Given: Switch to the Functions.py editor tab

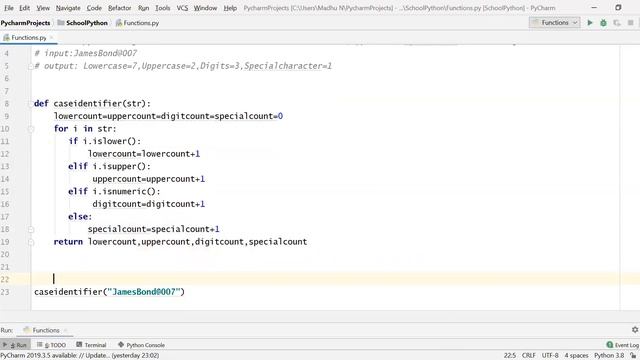Looking at the screenshot, I should pyautogui.click(x=29, y=38).
